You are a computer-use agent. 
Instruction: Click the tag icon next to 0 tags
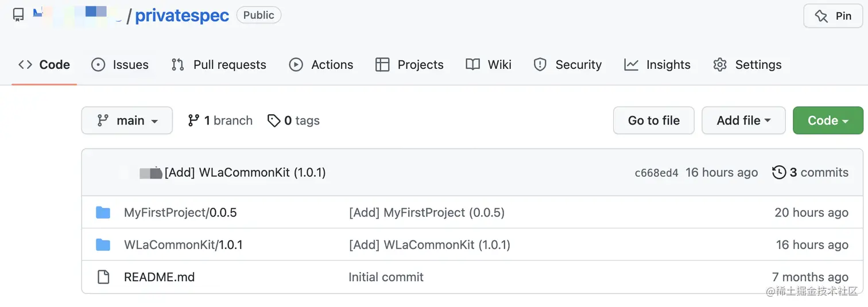pos(274,121)
